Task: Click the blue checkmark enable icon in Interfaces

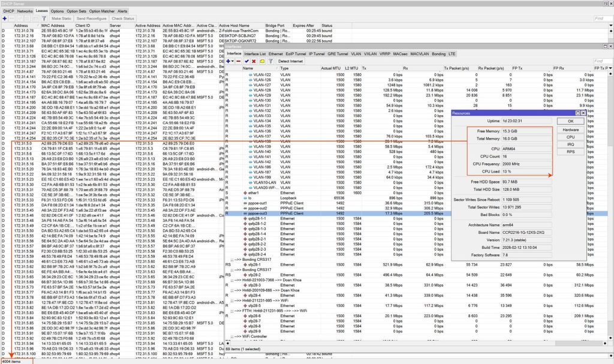Action: click(246, 61)
